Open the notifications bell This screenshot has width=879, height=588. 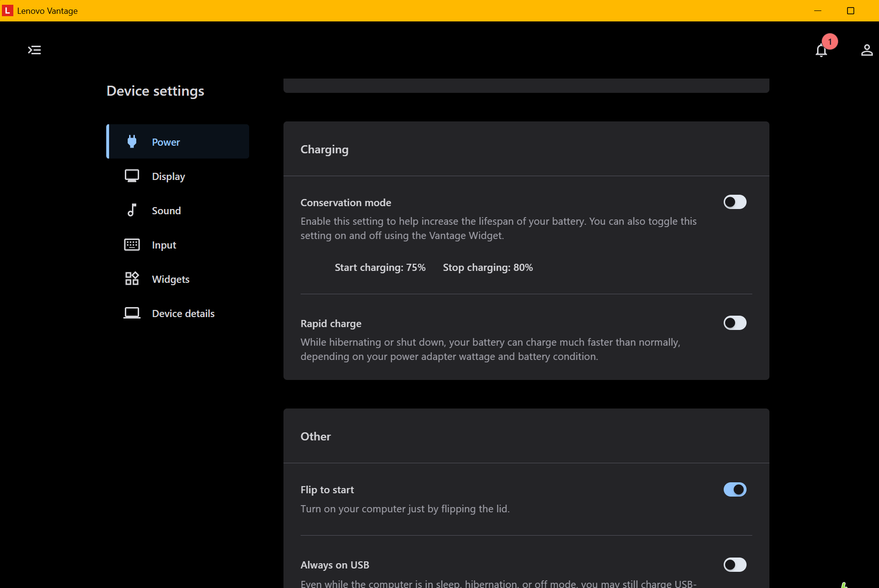[821, 50]
